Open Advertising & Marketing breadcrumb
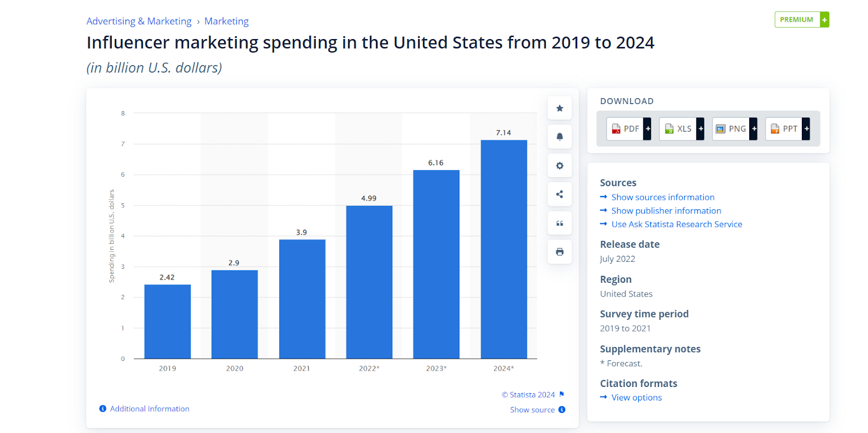Viewport: 868px width, 433px height. coord(139,21)
